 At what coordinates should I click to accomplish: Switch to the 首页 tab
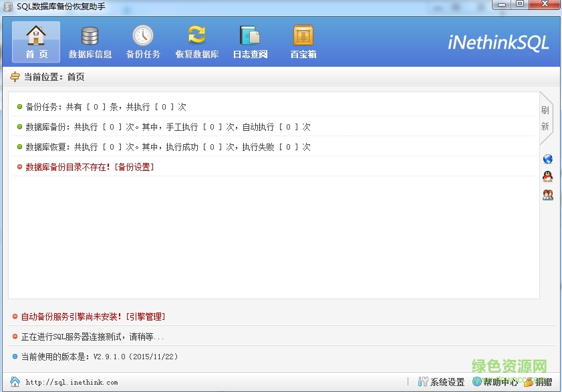35,40
